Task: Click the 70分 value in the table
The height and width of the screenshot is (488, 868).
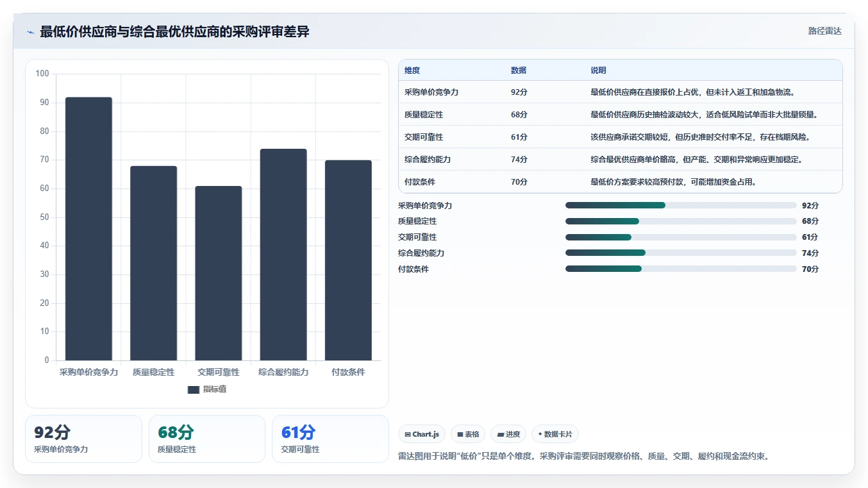Action: click(x=519, y=182)
